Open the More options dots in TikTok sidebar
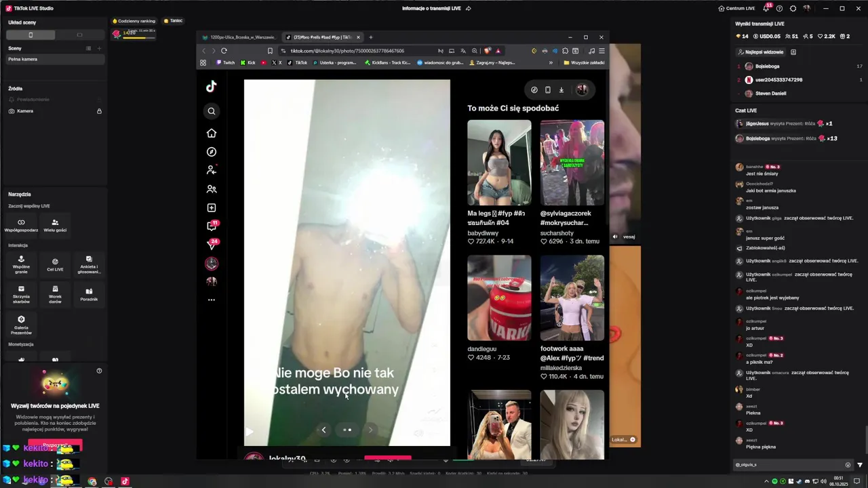This screenshot has width=868, height=488. (212, 300)
